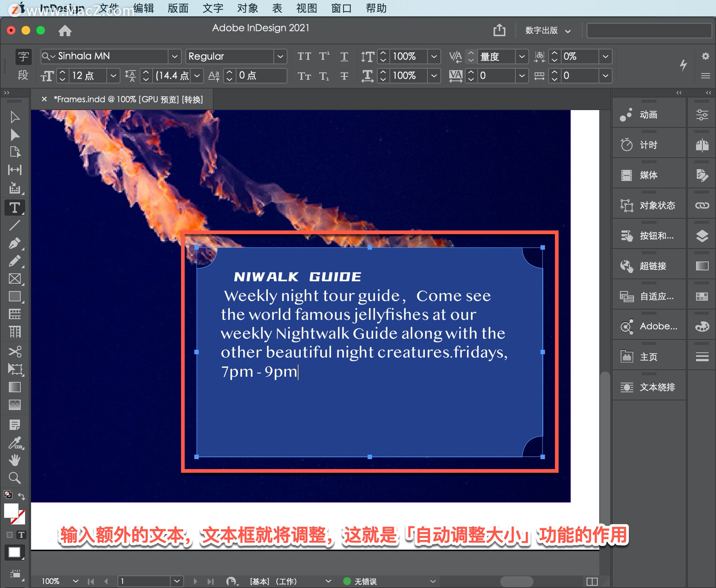The height and width of the screenshot is (588, 716).
Task: Open the 文本绕排 panel
Action: click(649, 387)
